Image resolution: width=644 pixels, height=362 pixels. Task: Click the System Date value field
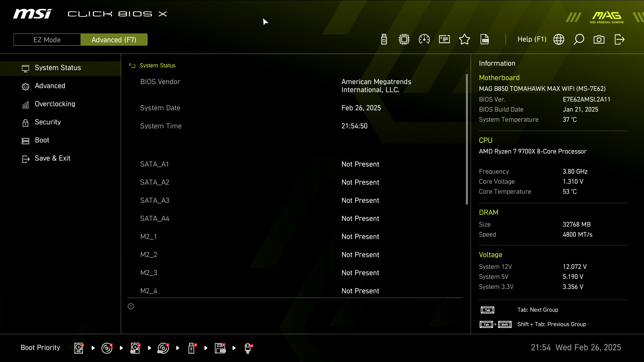tap(361, 108)
